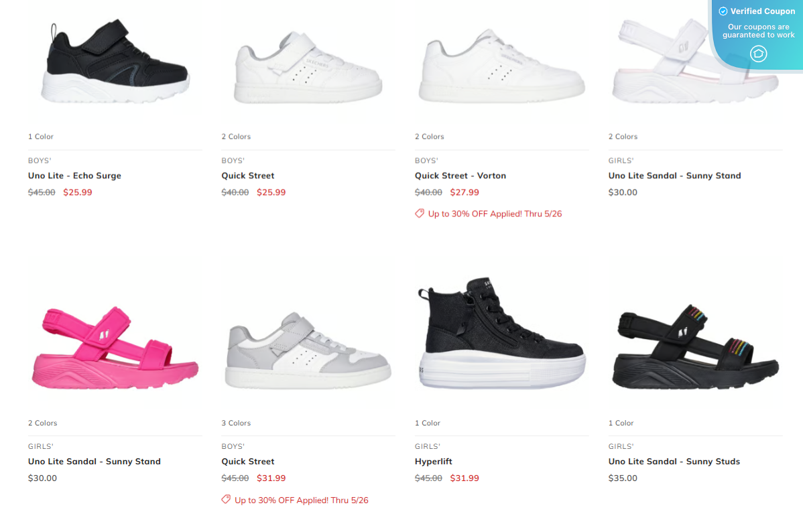Viewport: 803px width, 532px height.
Task: Click the coupon badge house icon
Action: pyautogui.click(x=759, y=53)
